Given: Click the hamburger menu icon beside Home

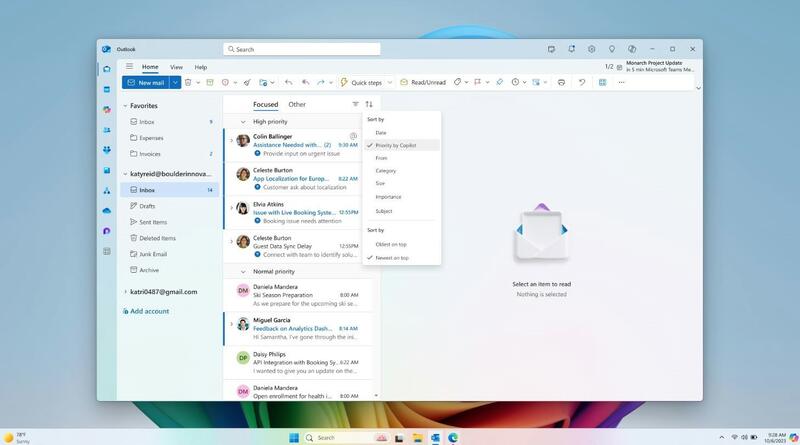Looking at the screenshot, I should click(x=129, y=67).
